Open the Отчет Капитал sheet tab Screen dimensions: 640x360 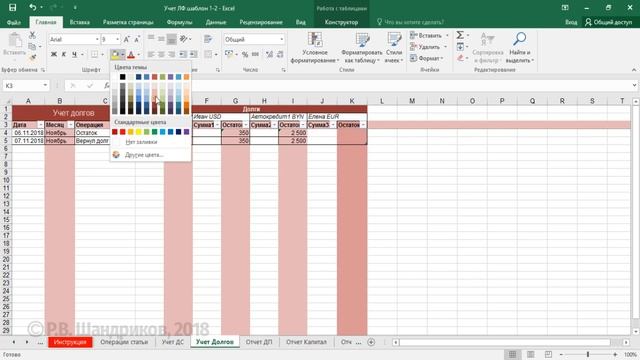[306, 342]
